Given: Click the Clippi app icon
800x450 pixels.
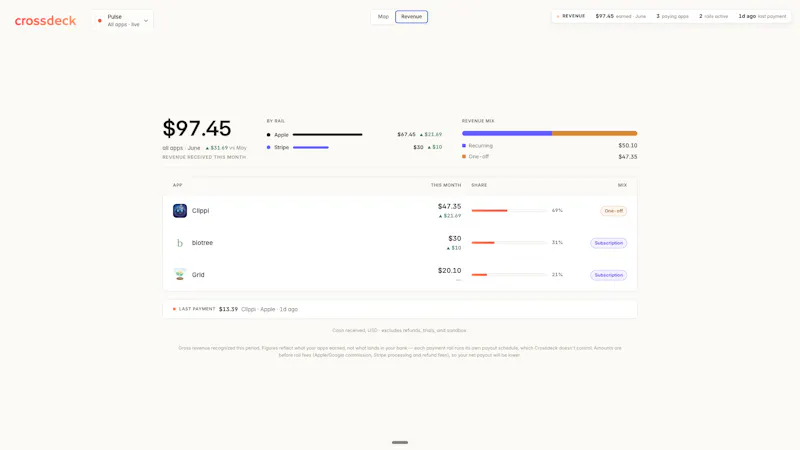Looking at the screenshot, I should pyautogui.click(x=180, y=211).
